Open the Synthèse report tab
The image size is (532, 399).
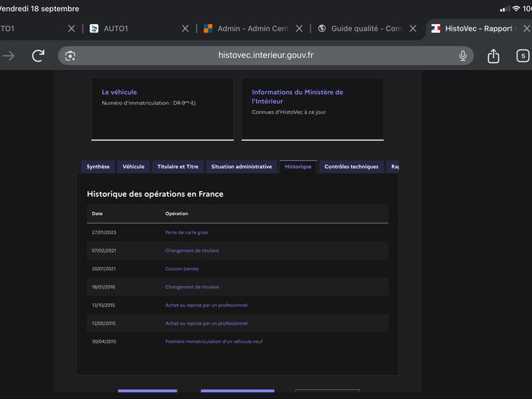click(x=98, y=167)
